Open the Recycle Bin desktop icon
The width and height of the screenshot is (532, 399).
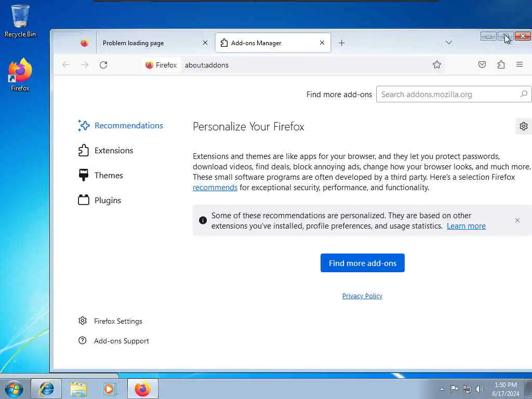point(20,21)
